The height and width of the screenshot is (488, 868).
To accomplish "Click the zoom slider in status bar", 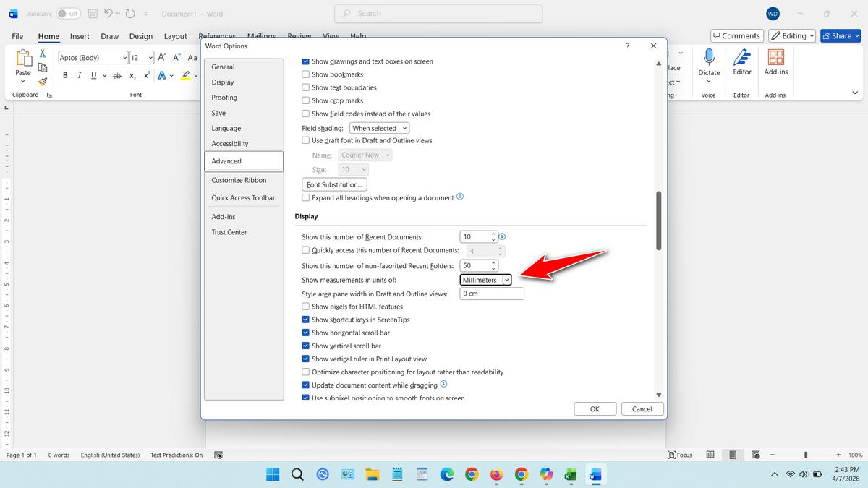I will click(806, 455).
